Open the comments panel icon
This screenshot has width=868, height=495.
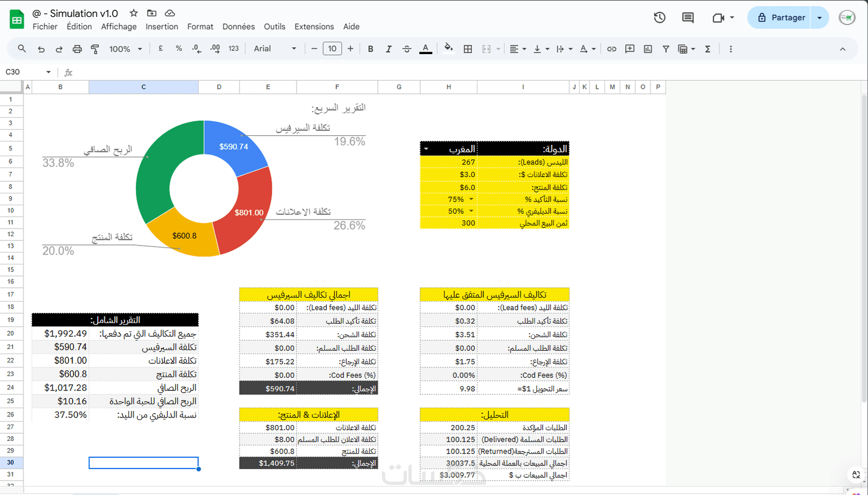click(688, 18)
